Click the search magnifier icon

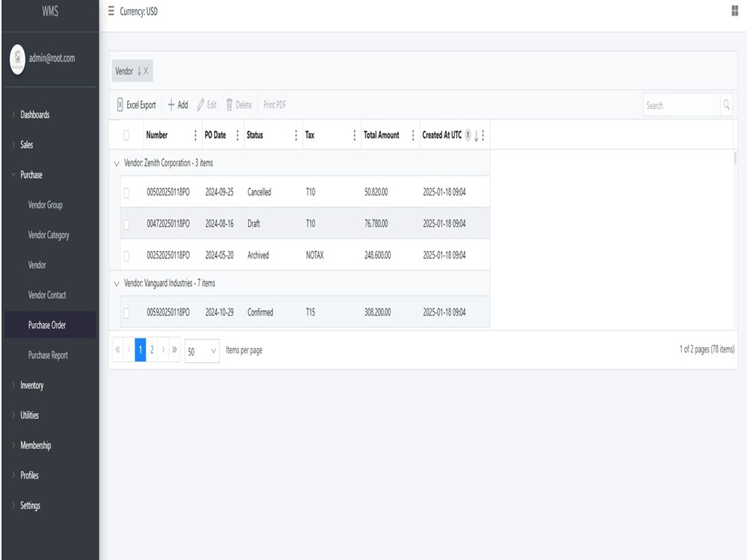727,105
